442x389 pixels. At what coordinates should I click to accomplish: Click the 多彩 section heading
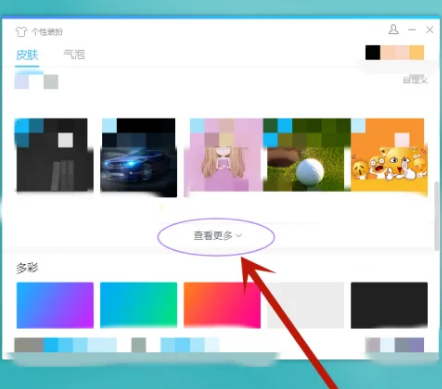click(27, 268)
